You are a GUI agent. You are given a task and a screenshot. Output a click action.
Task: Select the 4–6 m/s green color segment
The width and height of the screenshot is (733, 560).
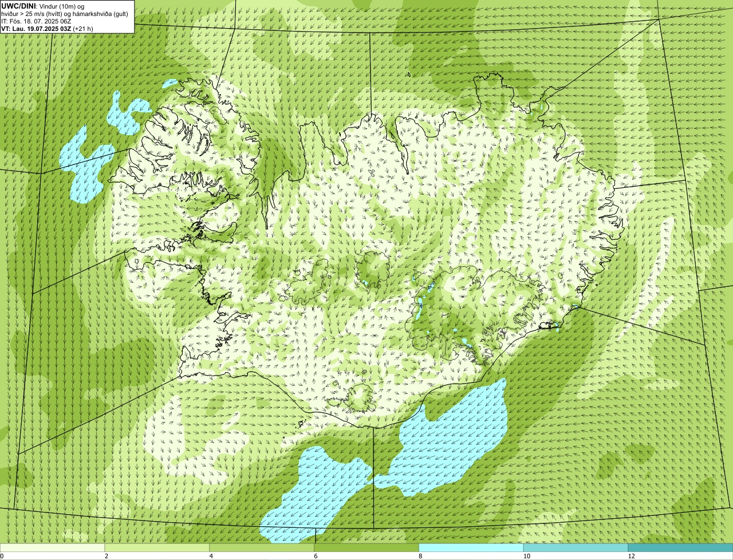coord(262,548)
